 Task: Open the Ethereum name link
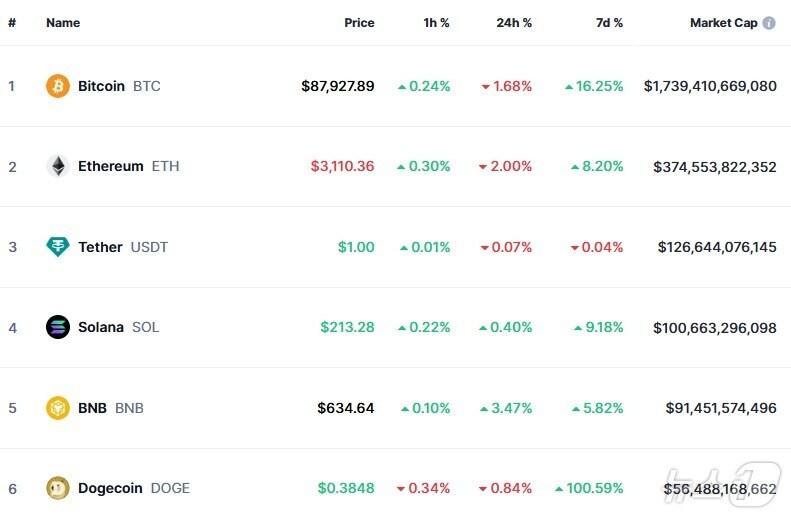(x=110, y=166)
